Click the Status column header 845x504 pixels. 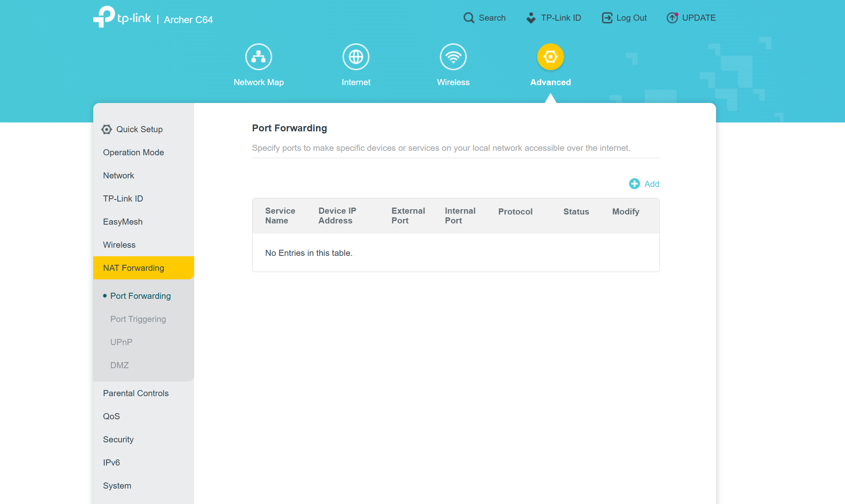click(576, 212)
